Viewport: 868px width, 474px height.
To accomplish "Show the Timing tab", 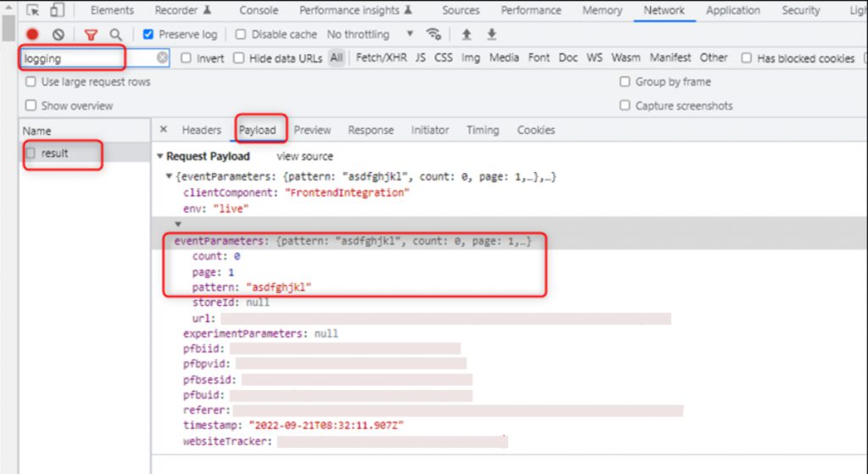I will pos(482,130).
